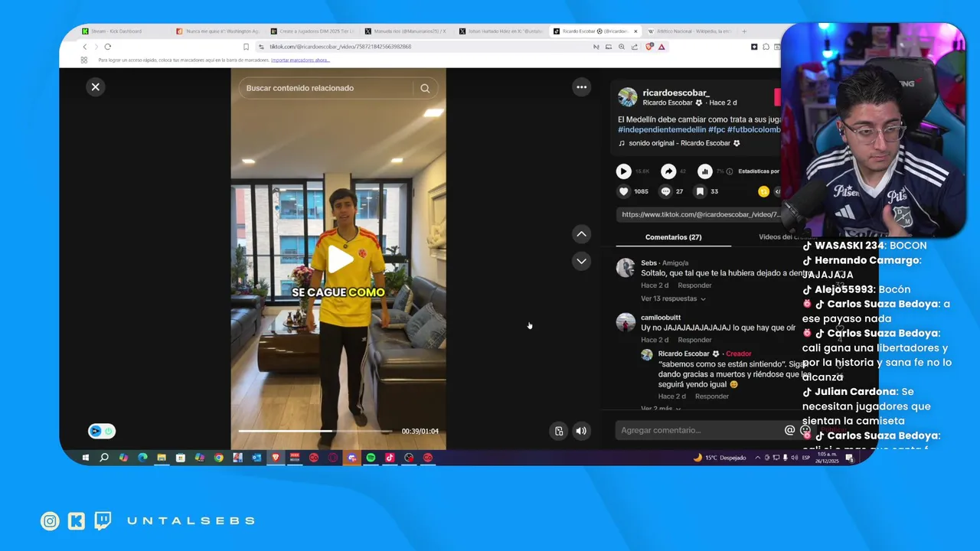980x551 pixels.
Task: Open camiloobuitt commenter name
Action: point(661,318)
